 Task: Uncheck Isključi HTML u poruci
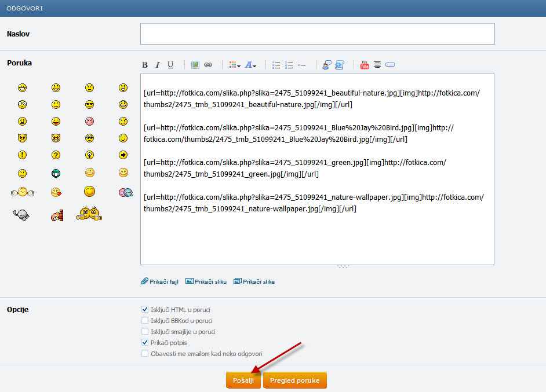pyautogui.click(x=145, y=310)
